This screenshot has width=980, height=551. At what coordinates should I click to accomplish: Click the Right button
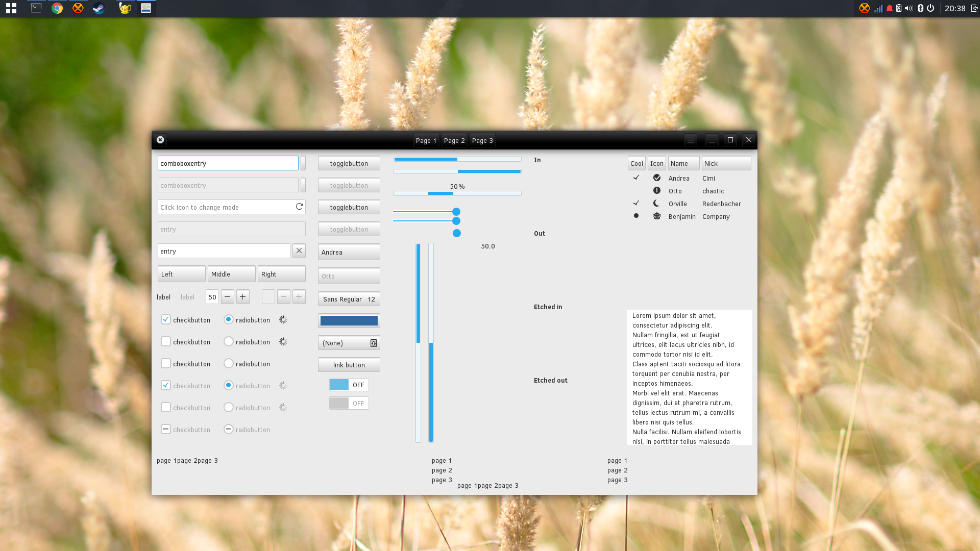pos(282,274)
